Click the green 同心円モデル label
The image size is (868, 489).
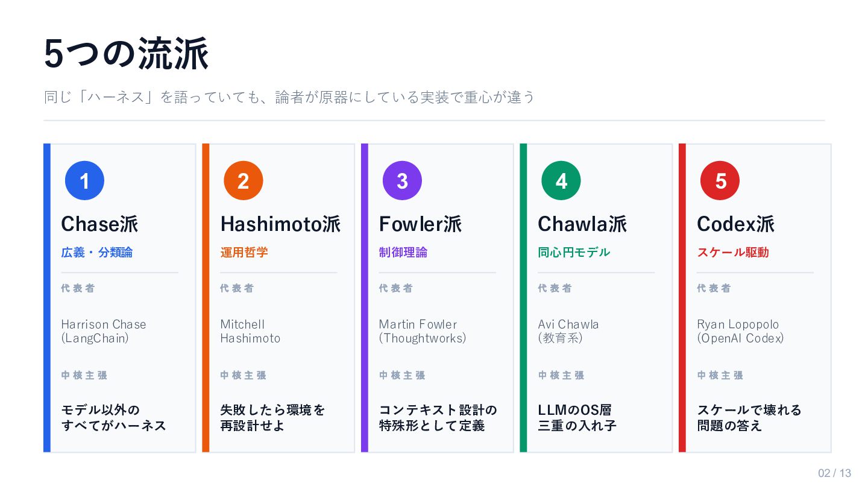(x=574, y=252)
